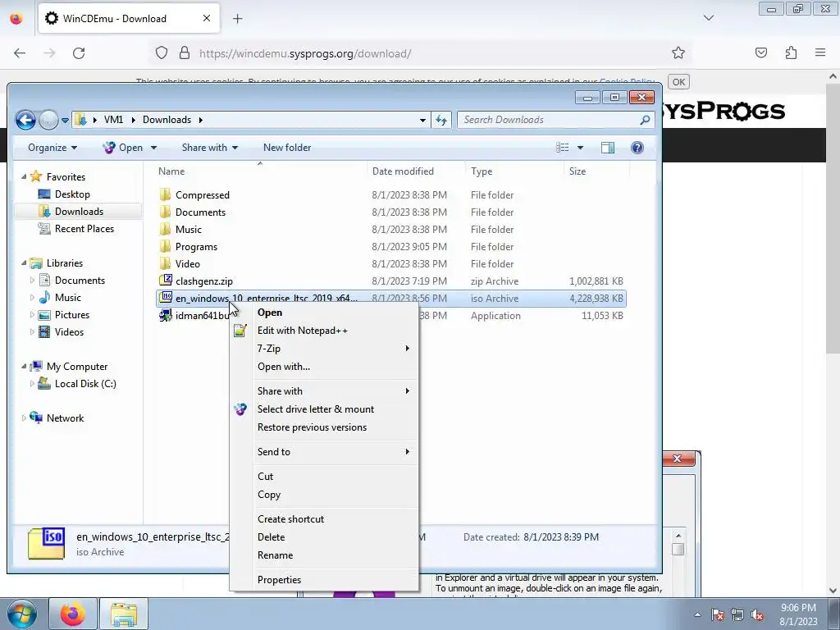
Task: Click the muted volume tray icon
Action: pos(757,615)
